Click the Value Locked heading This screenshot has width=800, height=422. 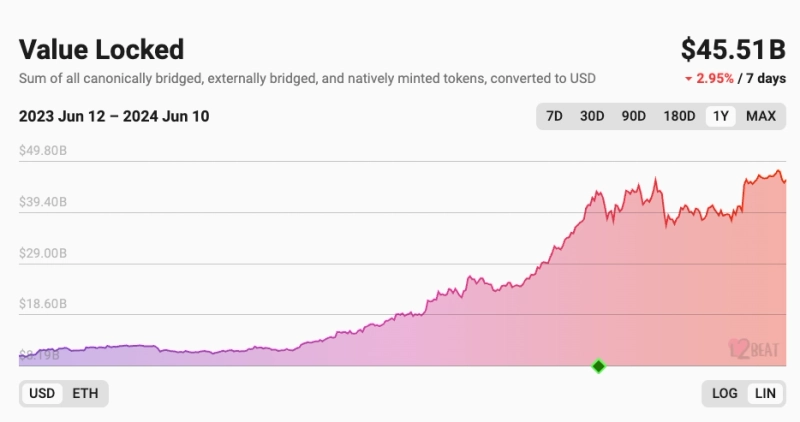coord(101,49)
